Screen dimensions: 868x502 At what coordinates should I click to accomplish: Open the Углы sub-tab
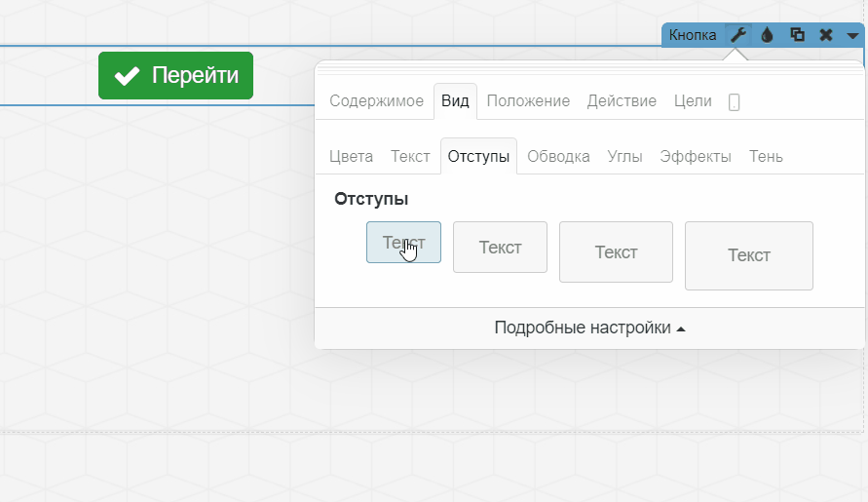tap(624, 156)
